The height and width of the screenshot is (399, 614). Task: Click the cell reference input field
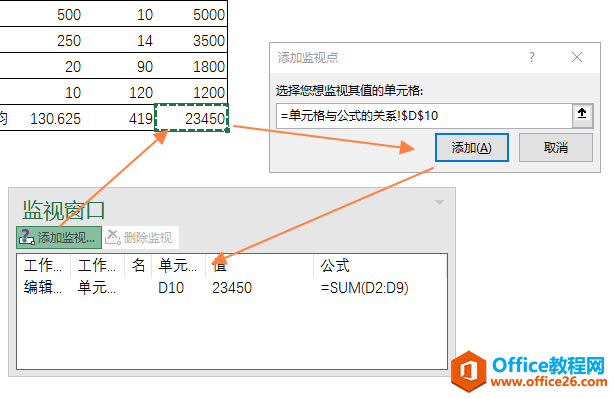click(x=424, y=116)
